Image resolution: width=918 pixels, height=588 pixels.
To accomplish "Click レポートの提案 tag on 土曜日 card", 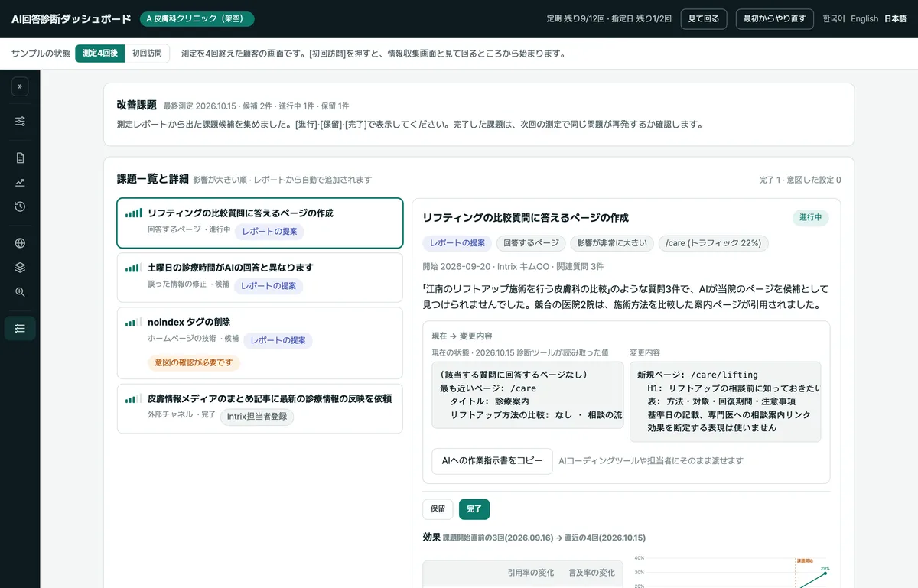I will point(269,286).
